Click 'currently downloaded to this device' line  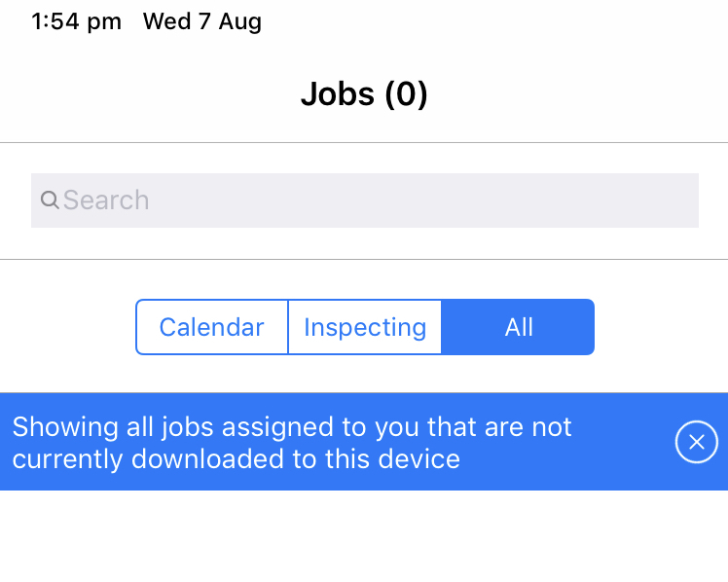pos(236,459)
